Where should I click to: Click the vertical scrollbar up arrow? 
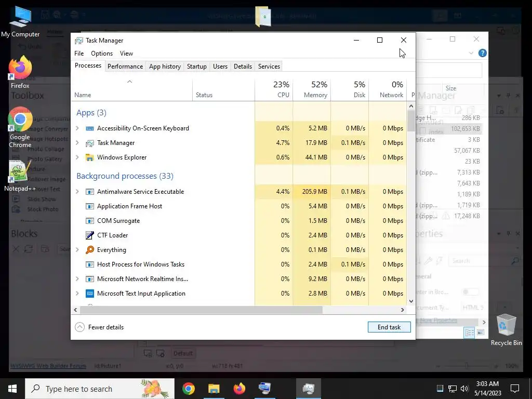point(411,106)
